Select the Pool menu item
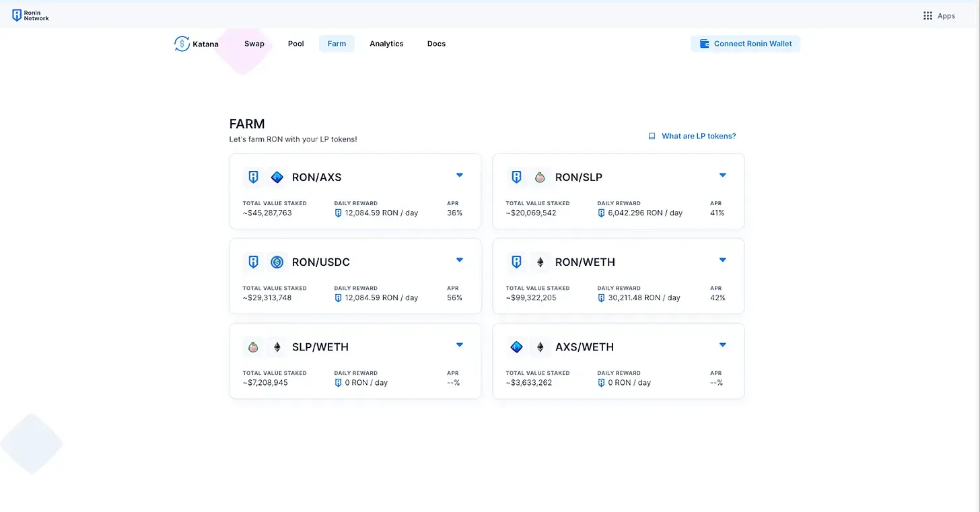 click(x=295, y=43)
